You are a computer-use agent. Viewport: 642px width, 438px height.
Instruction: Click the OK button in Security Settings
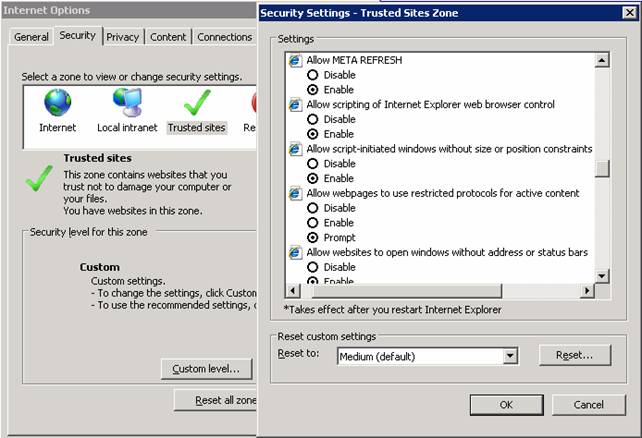tap(506, 405)
